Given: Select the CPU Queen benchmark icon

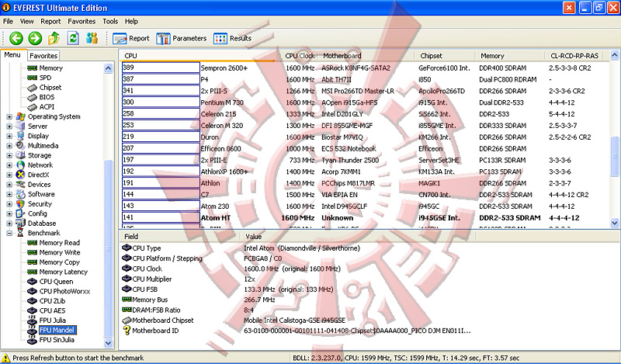Looking at the screenshot, I should click(32, 282).
